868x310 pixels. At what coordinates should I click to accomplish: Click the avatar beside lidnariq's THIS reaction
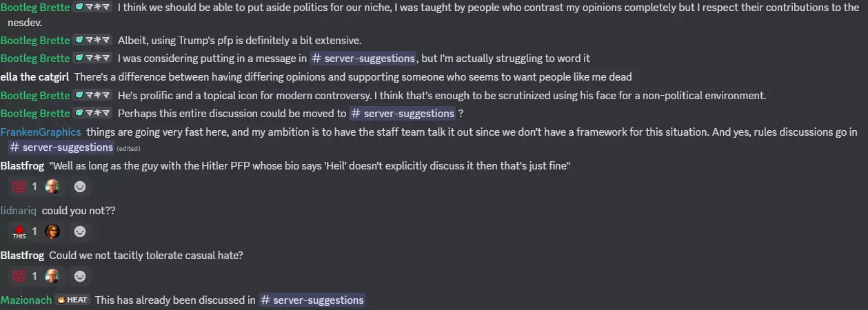pyautogui.click(x=52, y=231)
